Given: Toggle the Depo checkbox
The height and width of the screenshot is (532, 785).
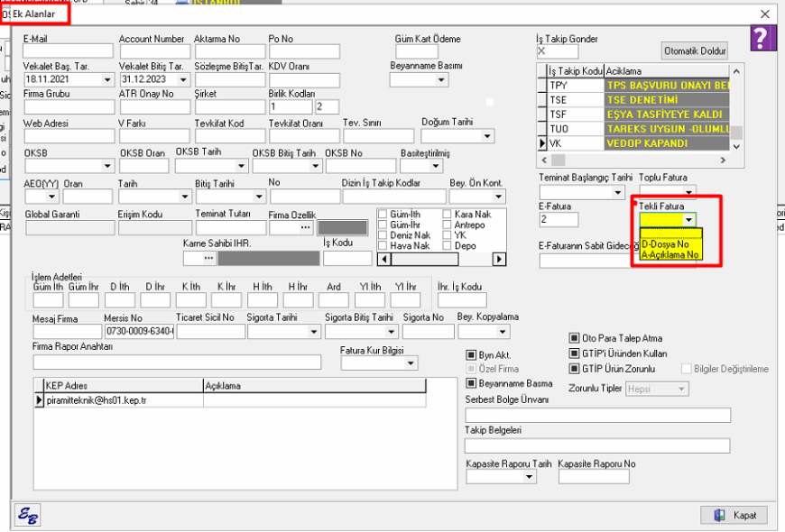Looking at the screenshot, I should (x=447, y=246).
